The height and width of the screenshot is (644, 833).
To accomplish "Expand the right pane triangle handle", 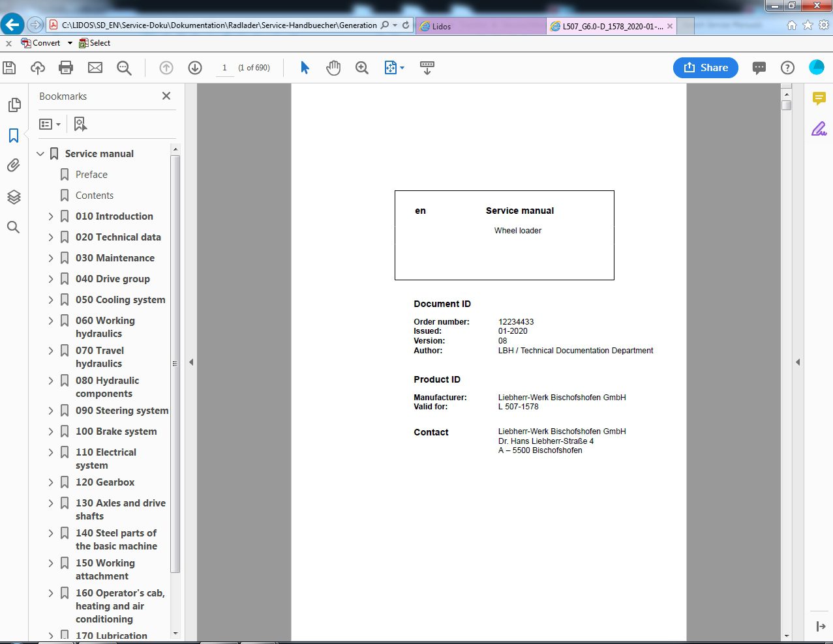I will point(797,362).
